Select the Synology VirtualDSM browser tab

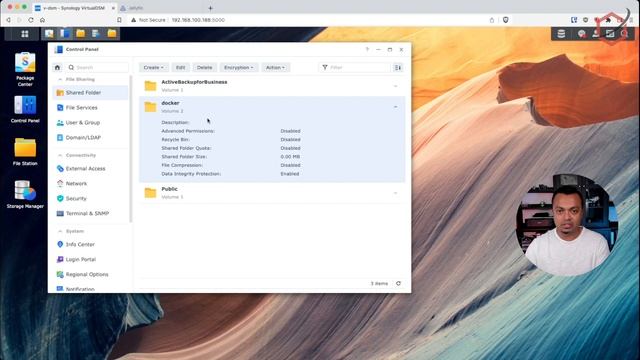(x=74, y=8)
